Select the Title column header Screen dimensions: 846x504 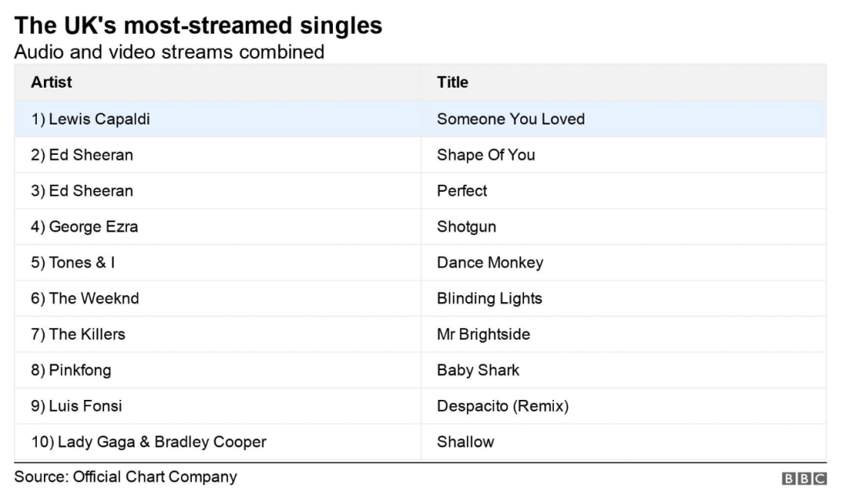tap(452, 82)
